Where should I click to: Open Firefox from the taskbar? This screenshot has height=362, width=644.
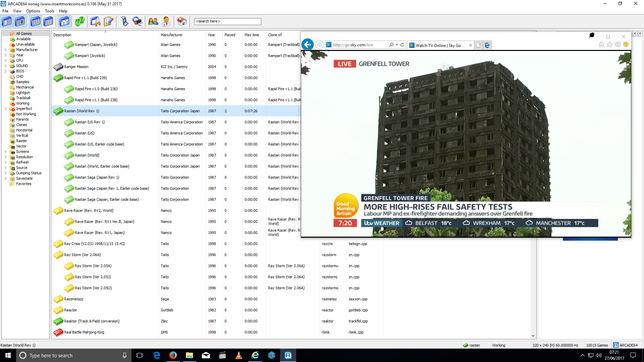point(173,355)
